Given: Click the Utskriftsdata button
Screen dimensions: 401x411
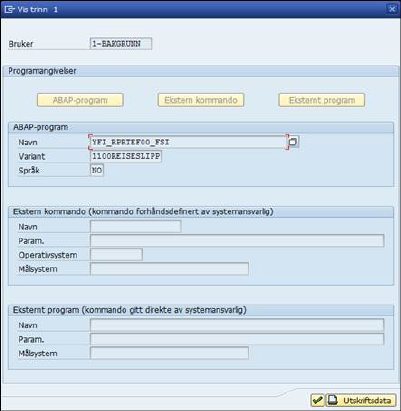Looking at the screenshot, I should pos(361,400).
